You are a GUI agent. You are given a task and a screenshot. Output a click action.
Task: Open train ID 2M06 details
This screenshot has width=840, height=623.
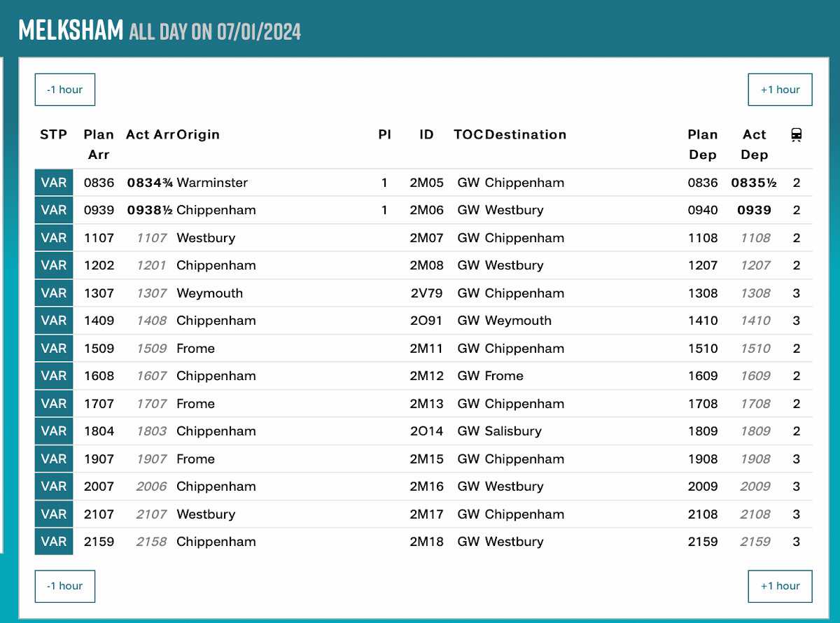tap(426, 210)
